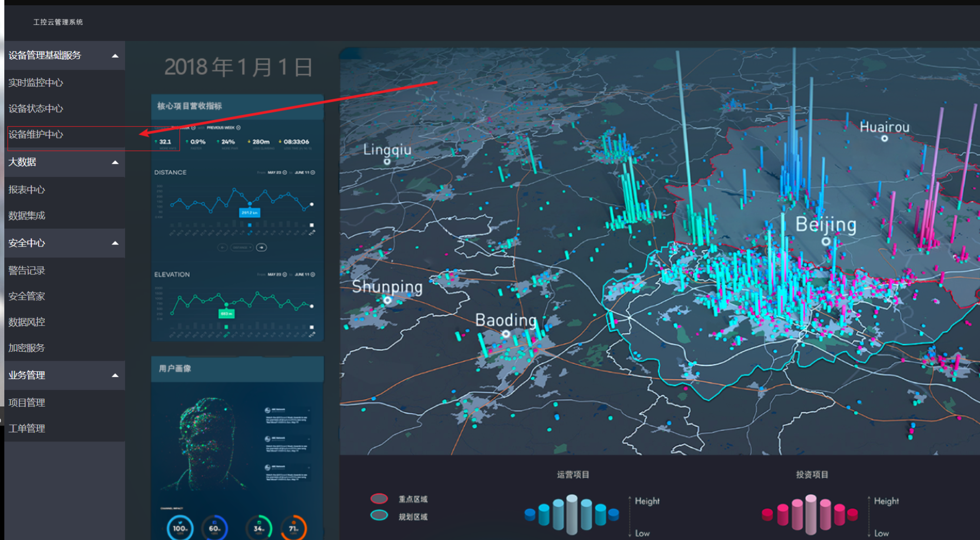Open 设备维护中心 menu item
980x540 pixels.
pyautogui.click(x=36, y=135)
